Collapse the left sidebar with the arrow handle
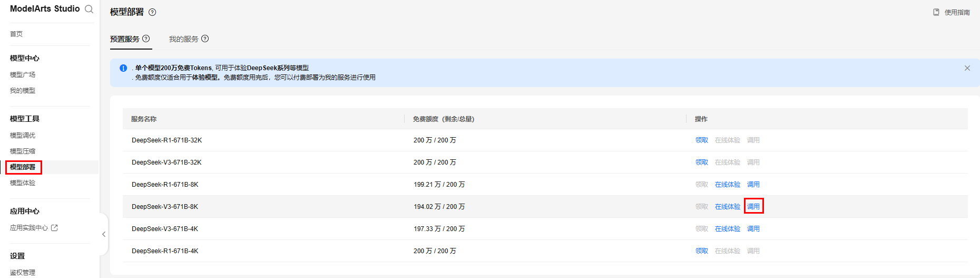Screen dimensions: 980x278 (x=104, y=234)
